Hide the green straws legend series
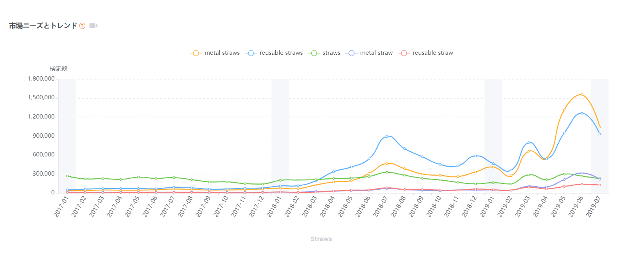The height and width of the screenshot is (255, 644). (324, 53)
